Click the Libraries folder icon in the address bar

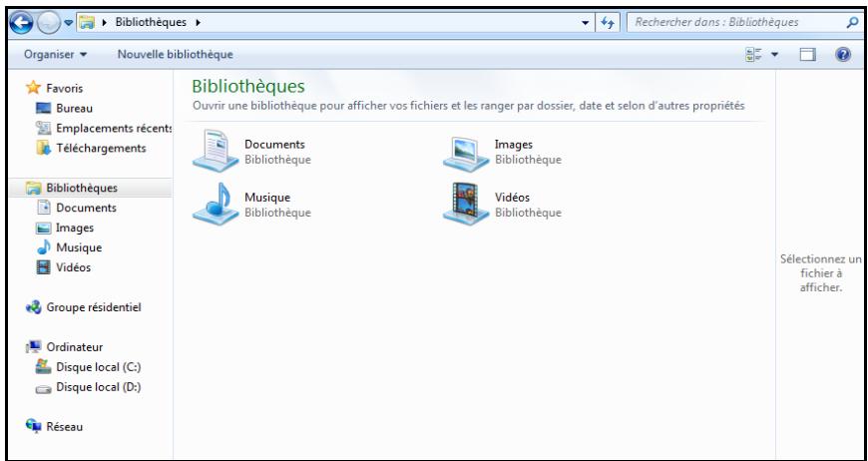(86, 23)
